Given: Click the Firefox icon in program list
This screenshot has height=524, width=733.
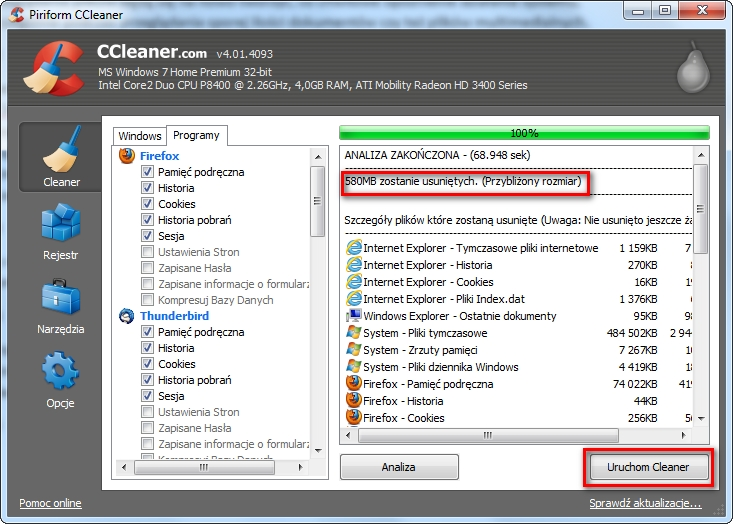Looking at the screenshot, I should pyautogui.click(x=127, y=156).
